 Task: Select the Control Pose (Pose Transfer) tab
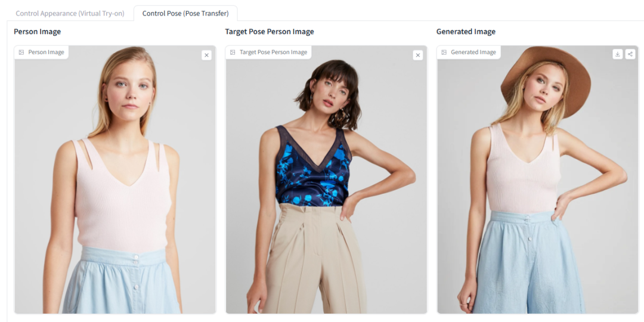coord(185,13)
